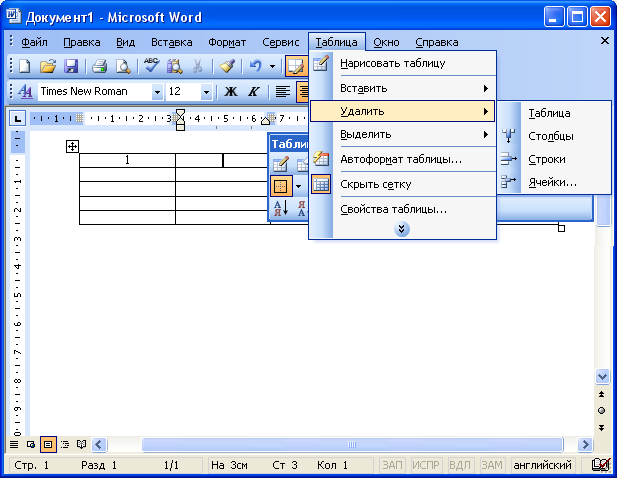
Task: Click the table move handle
Action: pyautogui.click(x=72, y=147)
